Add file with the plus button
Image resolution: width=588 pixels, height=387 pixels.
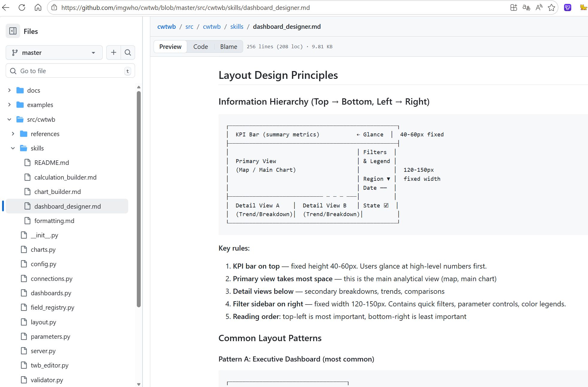click(114, 53)
